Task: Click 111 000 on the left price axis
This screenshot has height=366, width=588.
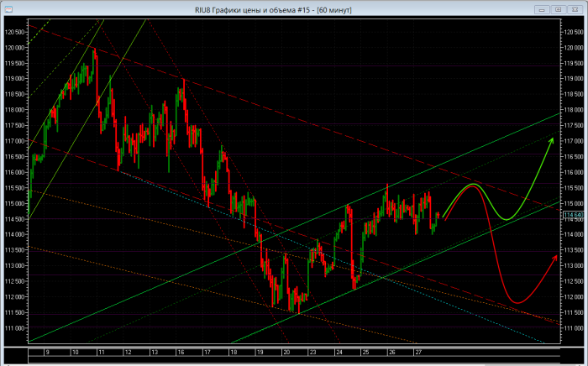Action: pyautogui.click(x=14, y=328)
